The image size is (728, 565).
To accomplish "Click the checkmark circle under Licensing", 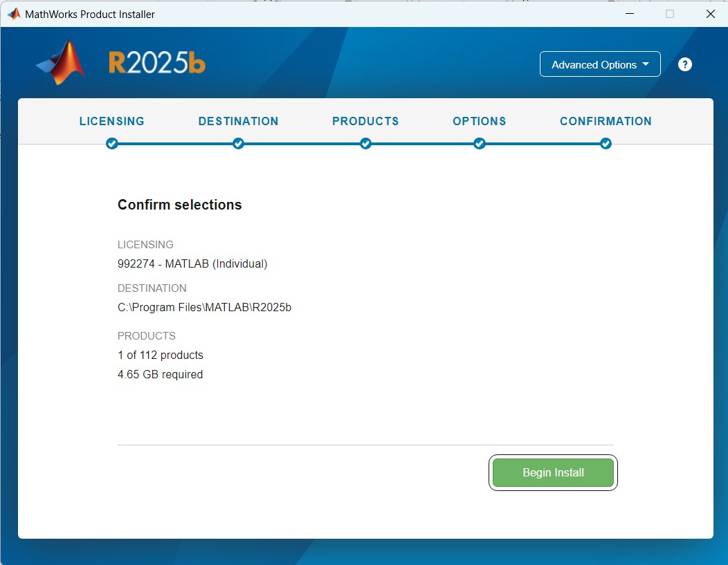I will [x=112, y=144].
